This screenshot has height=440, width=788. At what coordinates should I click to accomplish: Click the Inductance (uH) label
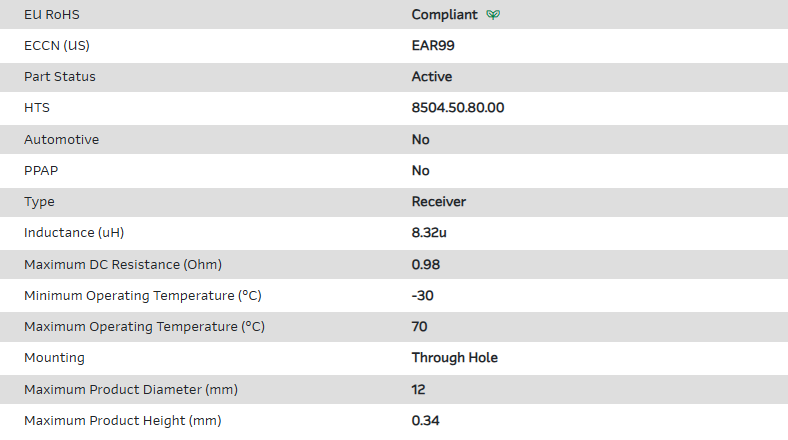(74, 233)
